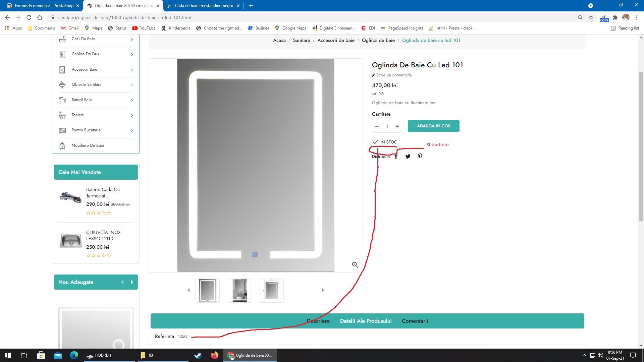Share product on Pinterest icon
Viewport: 644px width, 362px height.
(x=420, y=156)
